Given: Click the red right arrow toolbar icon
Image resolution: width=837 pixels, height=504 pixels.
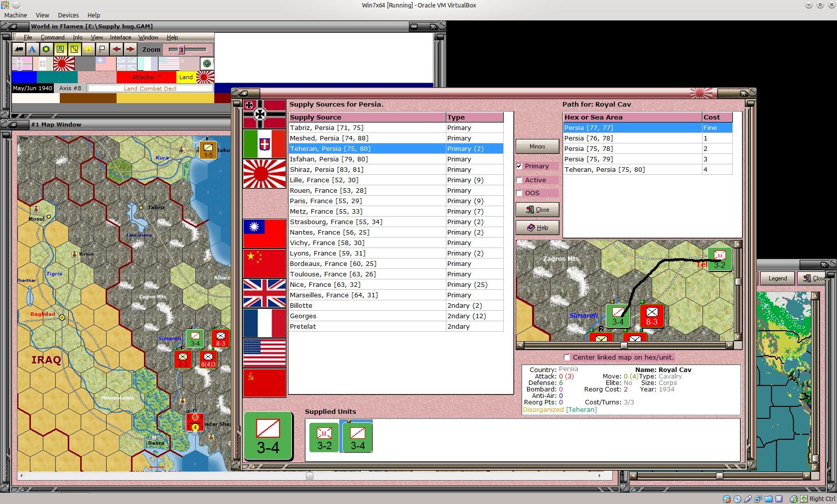Looking at the screenshot, I should coord(130,49).
